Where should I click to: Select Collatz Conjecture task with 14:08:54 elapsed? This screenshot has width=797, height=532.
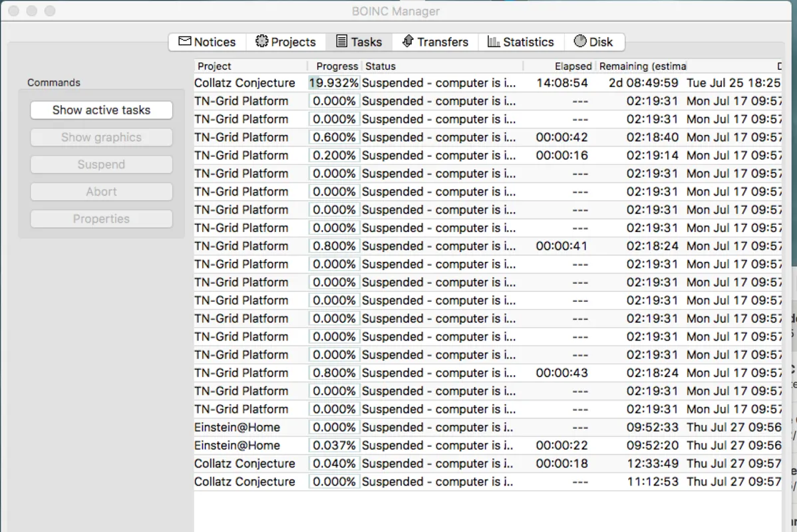[x=488, y=83]
